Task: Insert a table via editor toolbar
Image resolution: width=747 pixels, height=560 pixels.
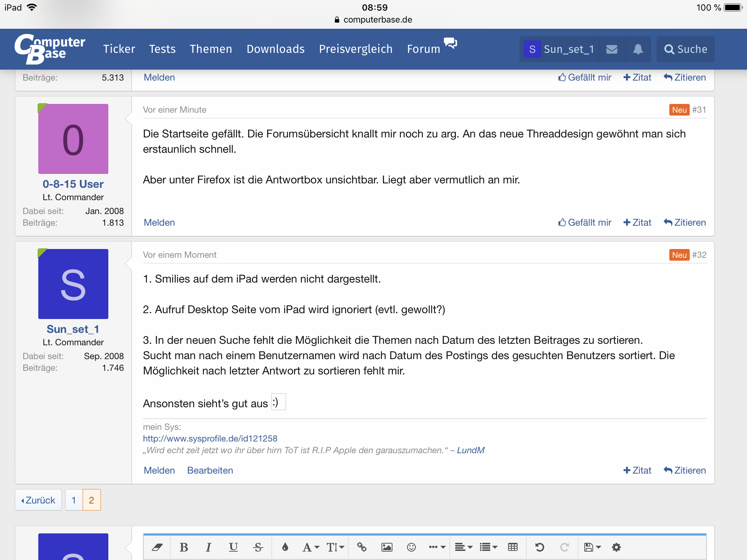Action: pyautogui.click(x=512, y=547)
